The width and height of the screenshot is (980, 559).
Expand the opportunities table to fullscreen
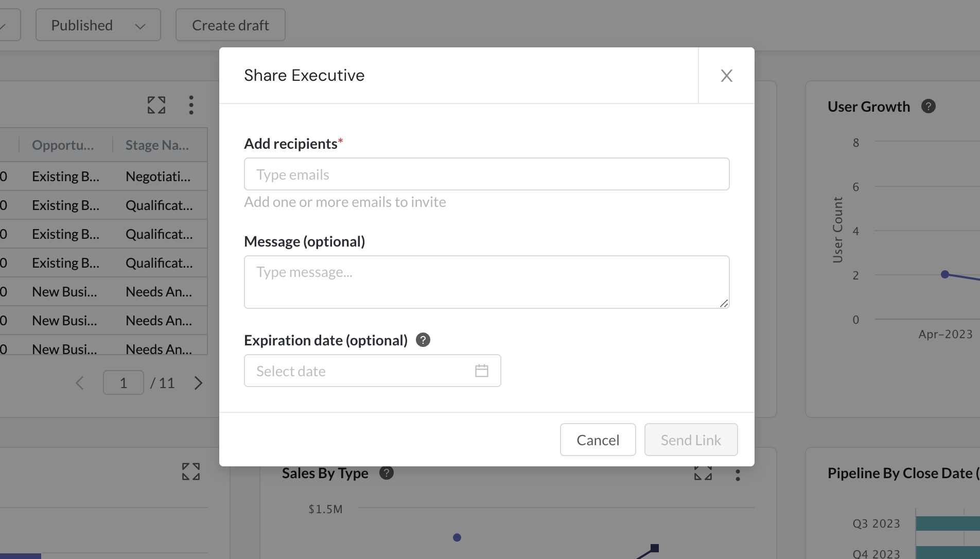tap(156, 105)
